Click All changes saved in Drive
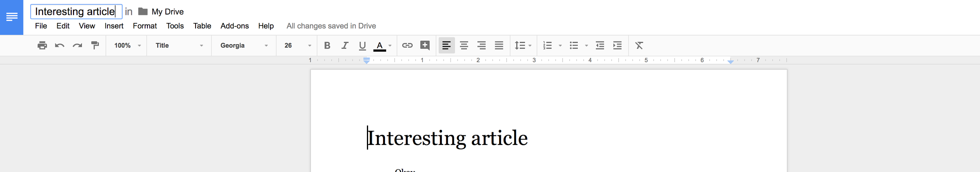The width and height of the screenshot is (980, 172). [x=331, y=26]
